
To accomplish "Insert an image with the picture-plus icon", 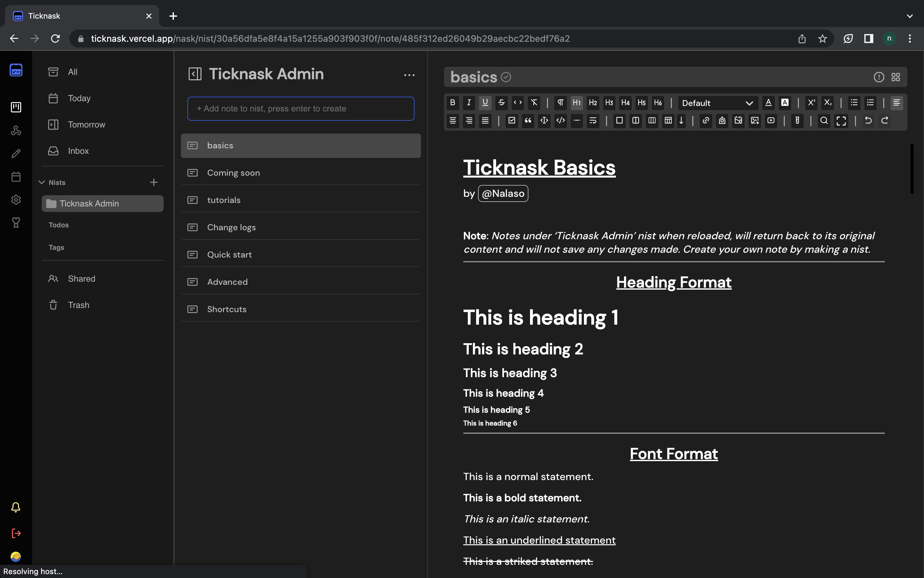I will [x=755, y=121].
